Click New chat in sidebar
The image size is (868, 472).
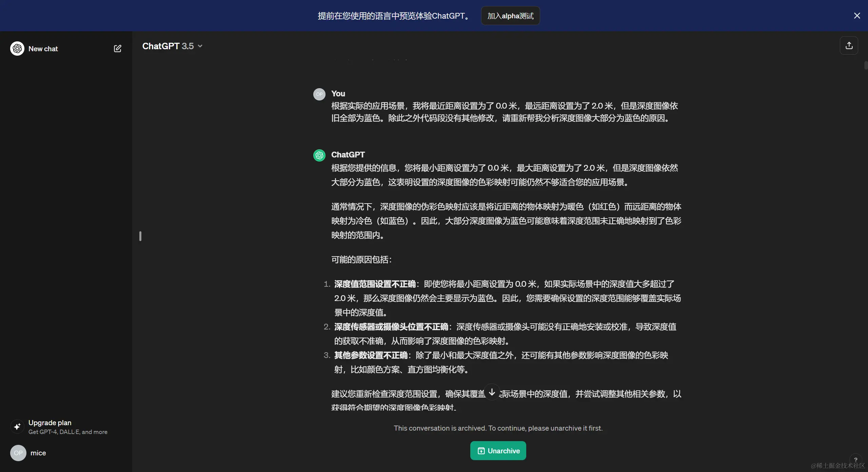click(x=43, y=49)
